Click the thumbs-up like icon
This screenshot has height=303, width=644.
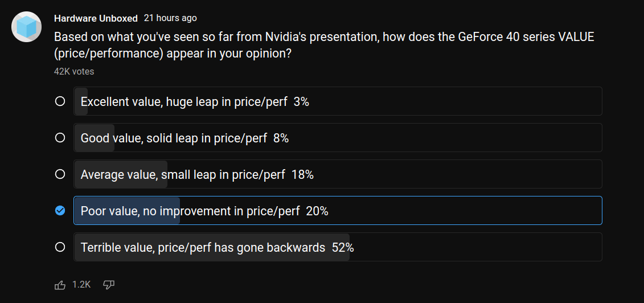pos(60,285)
